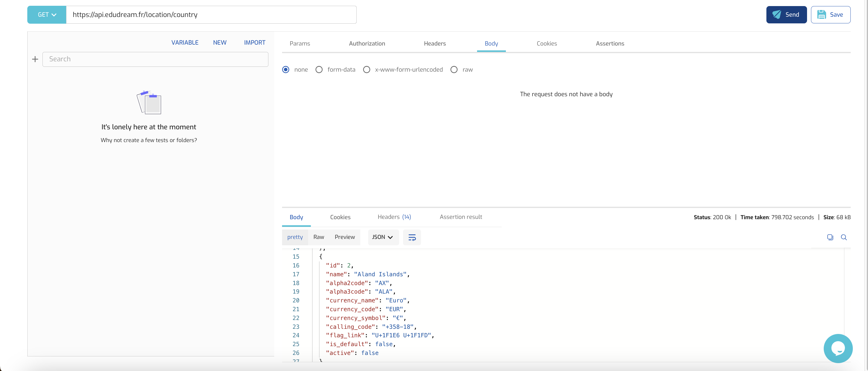
Task: Select the form-data radio option
Action: pos(319,70)
